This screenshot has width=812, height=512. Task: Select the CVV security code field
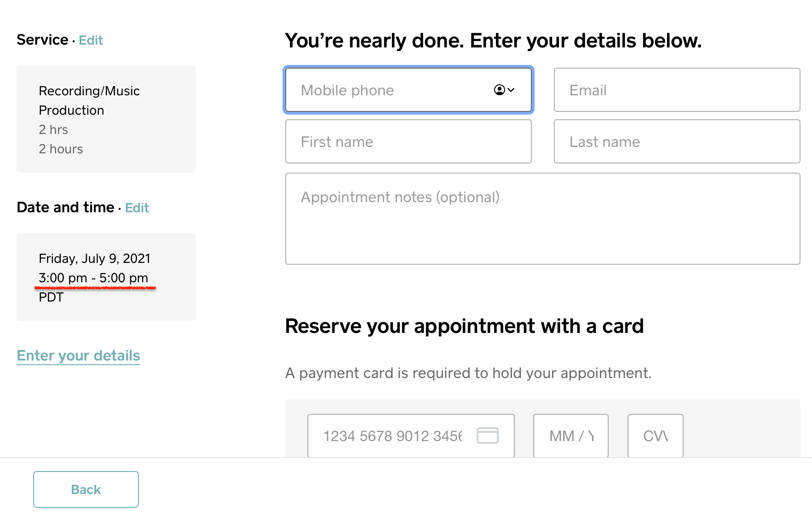655,436
